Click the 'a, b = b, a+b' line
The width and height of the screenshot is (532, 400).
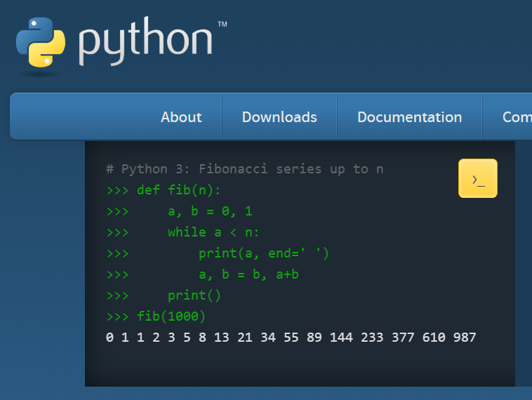click(x=248, y=274)
